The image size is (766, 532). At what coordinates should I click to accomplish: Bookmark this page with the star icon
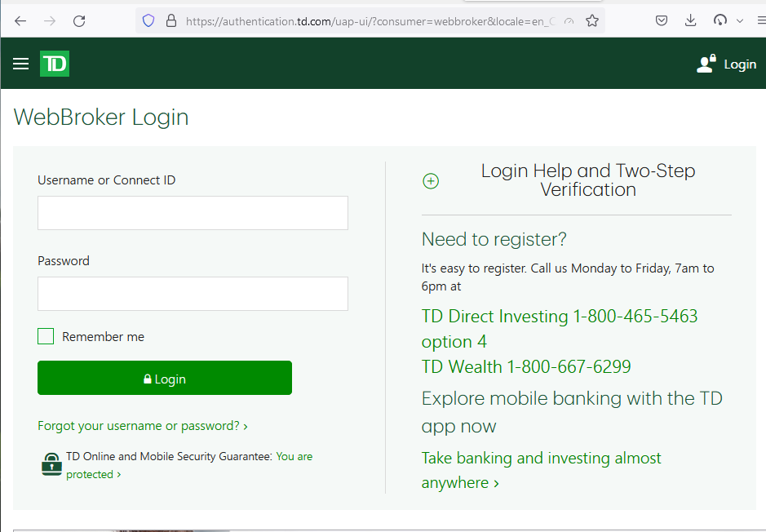pos(592,20)
